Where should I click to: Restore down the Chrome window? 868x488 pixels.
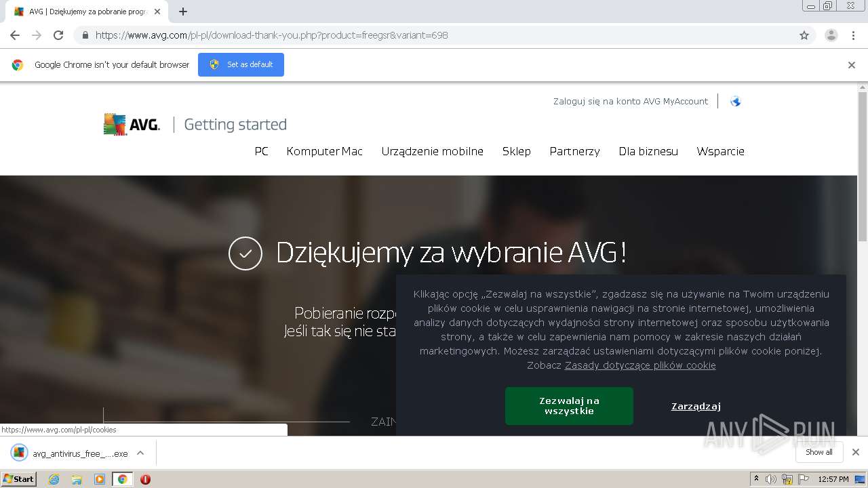pyautogui.click(x=828, y=6)
